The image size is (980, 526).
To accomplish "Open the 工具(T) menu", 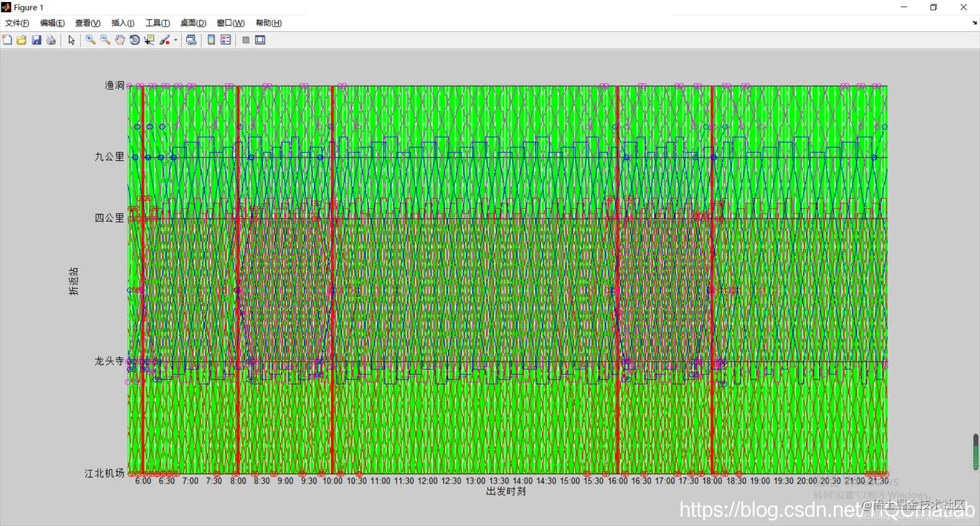I will pyautogui.click(x=157, y=23).
